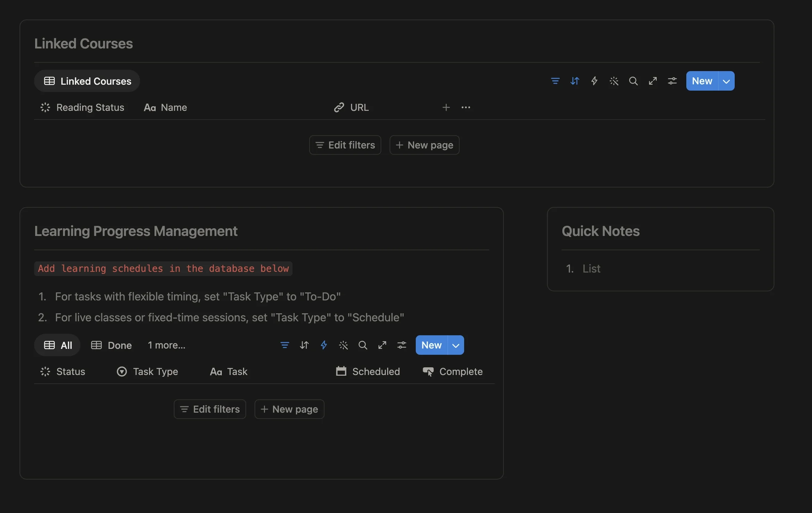Click the List item in Quick Notes
812x513 pixels.
[591, 268]
